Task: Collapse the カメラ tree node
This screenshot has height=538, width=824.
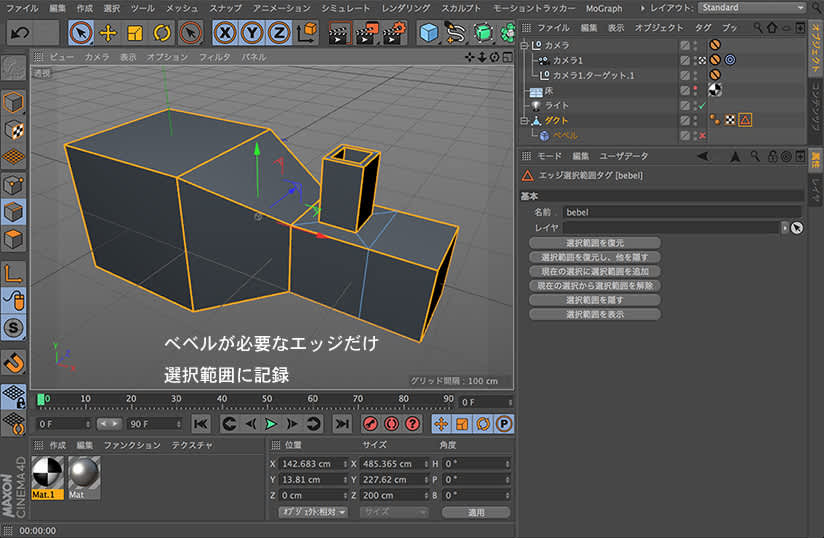Action: pos(525,46)
